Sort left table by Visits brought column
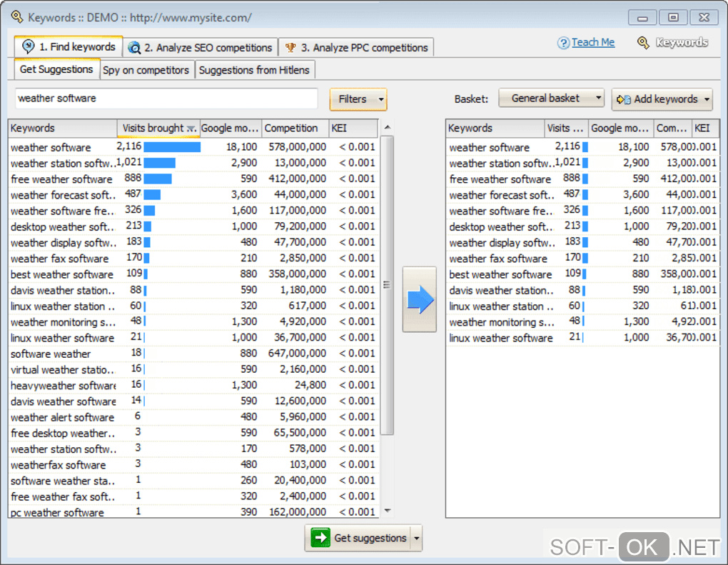This screenshot has height=565, width=728. [x=158, y=129]
